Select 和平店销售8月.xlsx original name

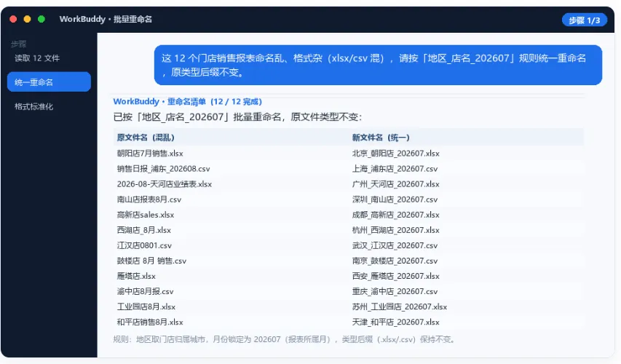point(150,323)
